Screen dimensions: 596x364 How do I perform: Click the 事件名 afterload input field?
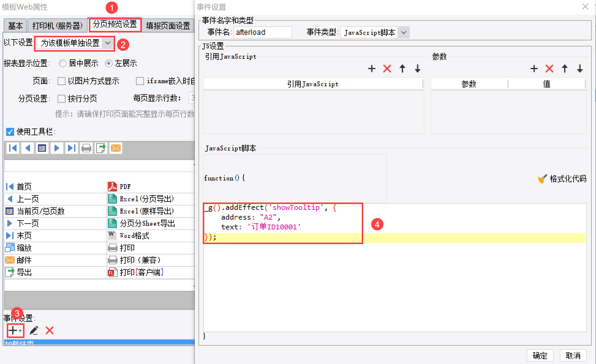pos(262,32)
